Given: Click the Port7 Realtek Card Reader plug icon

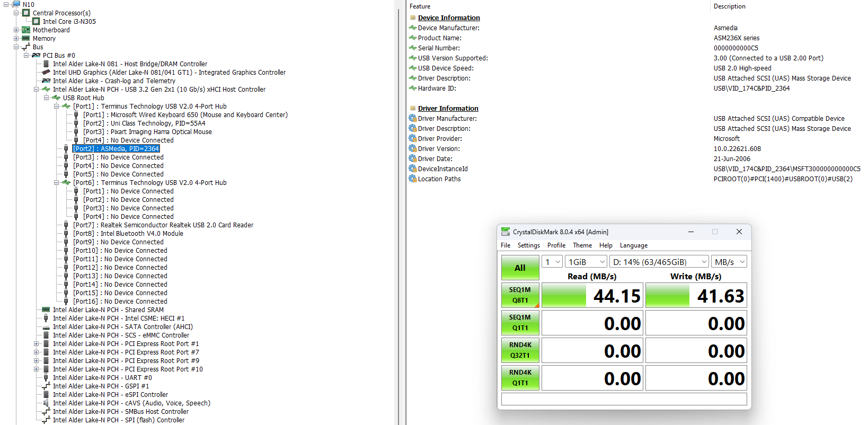Looking at the screenshot, I should coord(66,225).
